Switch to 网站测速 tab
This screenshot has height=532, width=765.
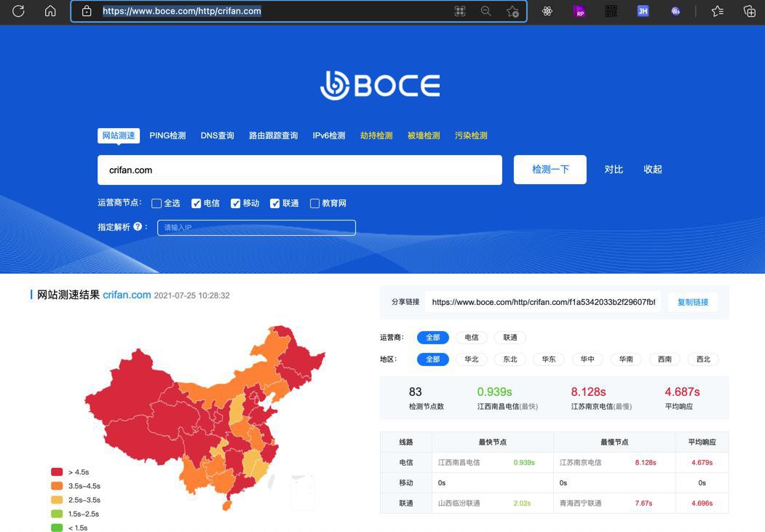[x=119, y=135]
